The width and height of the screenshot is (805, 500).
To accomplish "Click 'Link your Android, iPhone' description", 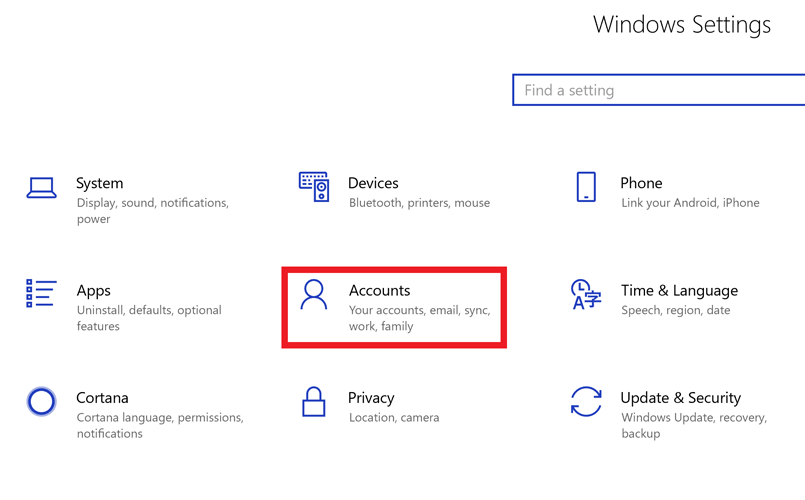I will coord(690,203).
